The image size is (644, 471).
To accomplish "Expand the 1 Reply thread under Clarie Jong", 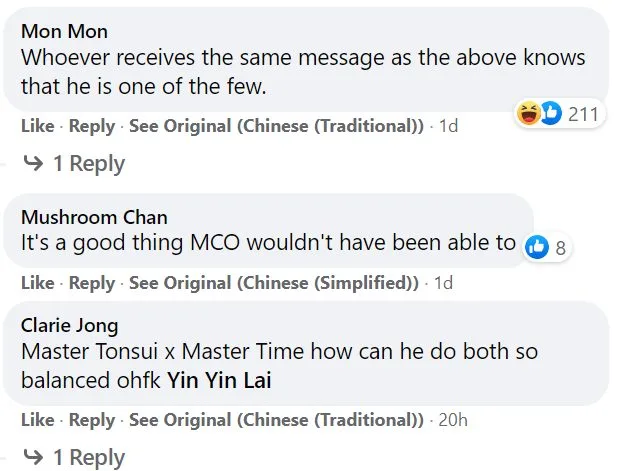I will click(89, 457).
